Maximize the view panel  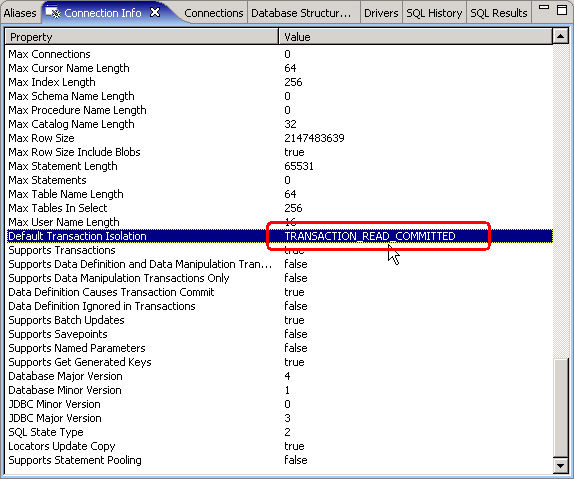click(562, 10)
